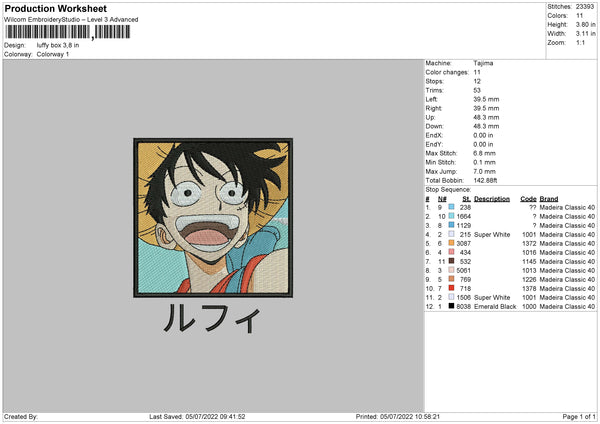Click the 'Colorway 1' value
The image size is (600, 424).
[53, 54]
